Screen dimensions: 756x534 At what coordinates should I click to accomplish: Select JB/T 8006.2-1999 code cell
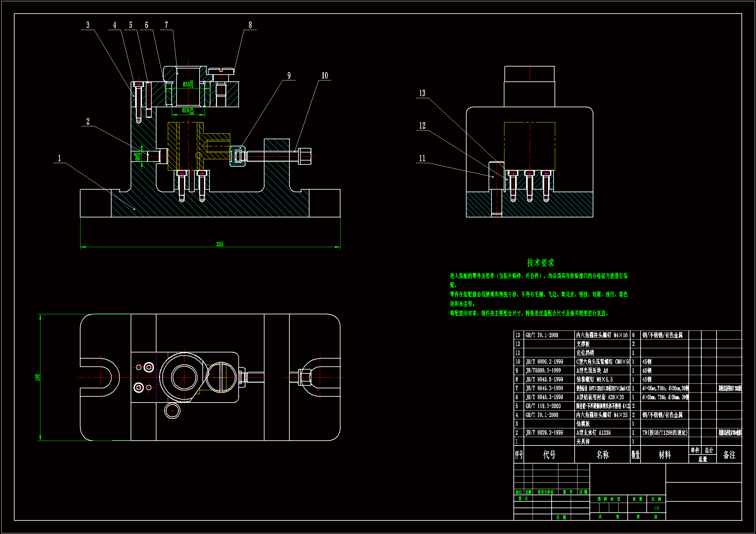coord(544,361)
